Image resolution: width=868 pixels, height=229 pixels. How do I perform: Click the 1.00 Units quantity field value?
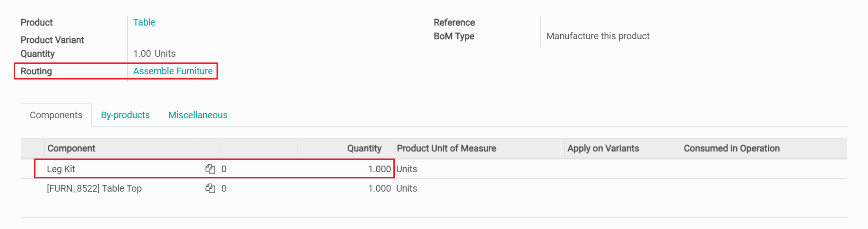(154, 53)
